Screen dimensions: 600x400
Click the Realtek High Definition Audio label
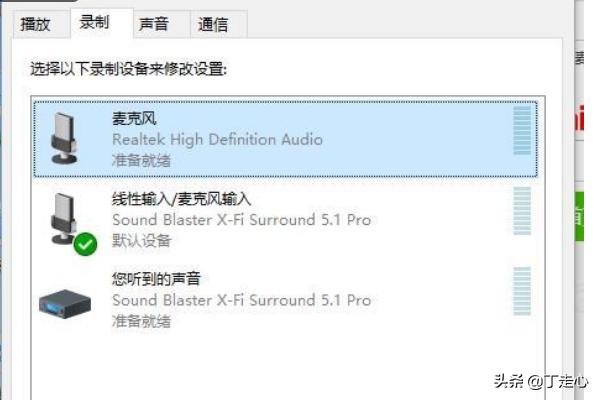[217, 140]
